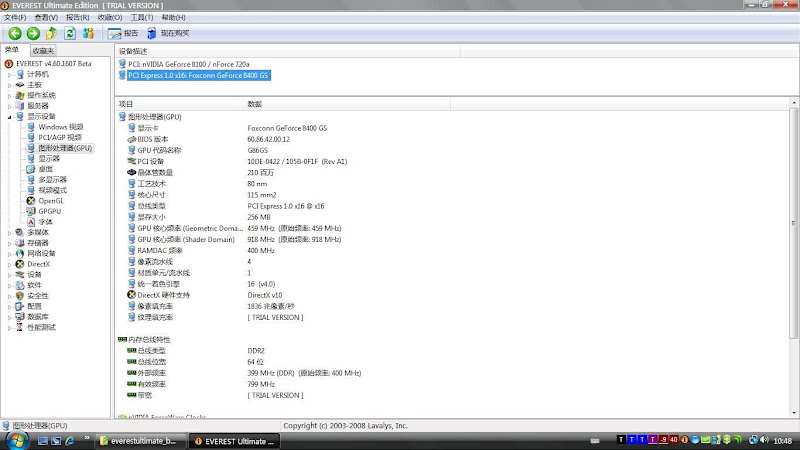Click the EVEREST Ultimate taskbar button

[x=235, y=441]
